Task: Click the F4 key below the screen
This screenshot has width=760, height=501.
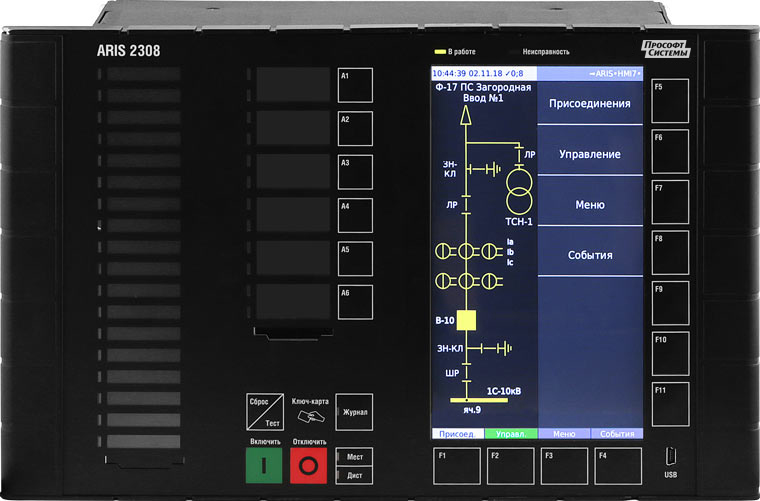Action: (618, 466)
